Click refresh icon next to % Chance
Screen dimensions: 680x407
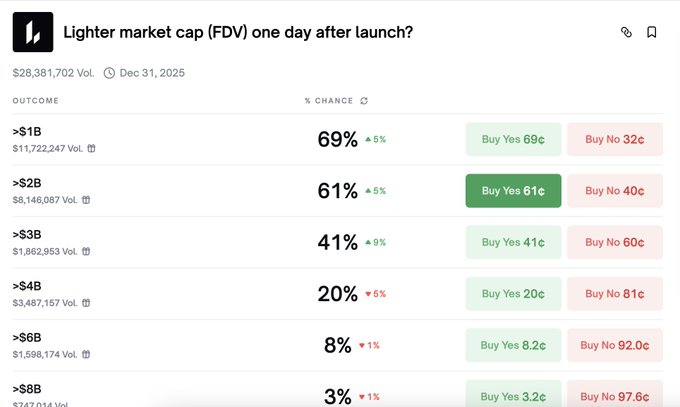364,100
